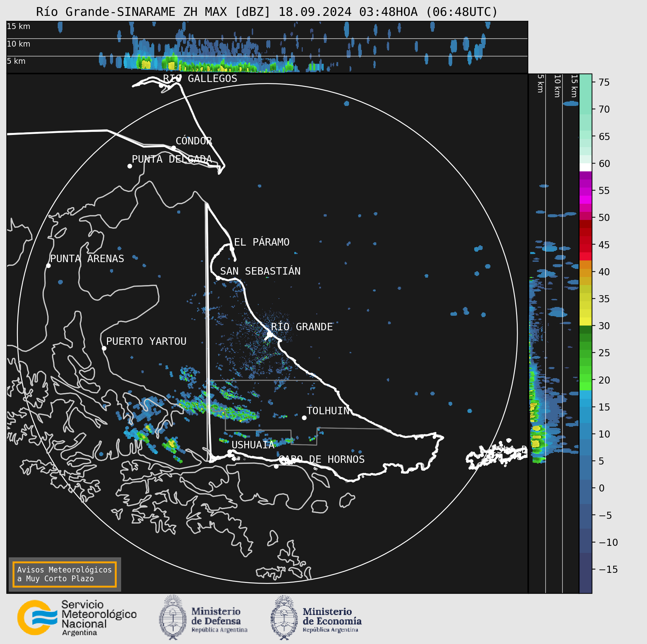Viewport: 647px width, 644px height.
Task: Click the radar title Río Grande-SINARAME ZH MAX
Action: (153, 12)
